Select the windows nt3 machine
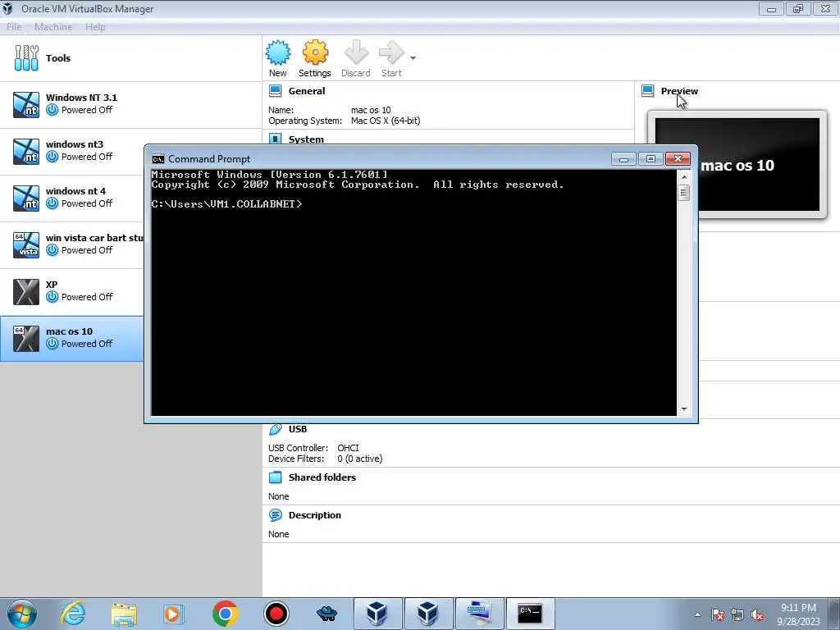This screenshot has height=630, width=840. (72, 151)
